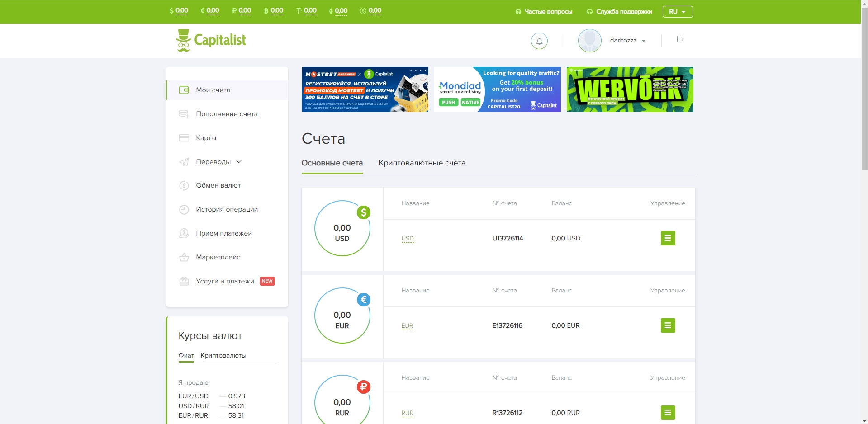Click account number R13726112
The image size is (868, 424).
507,413
